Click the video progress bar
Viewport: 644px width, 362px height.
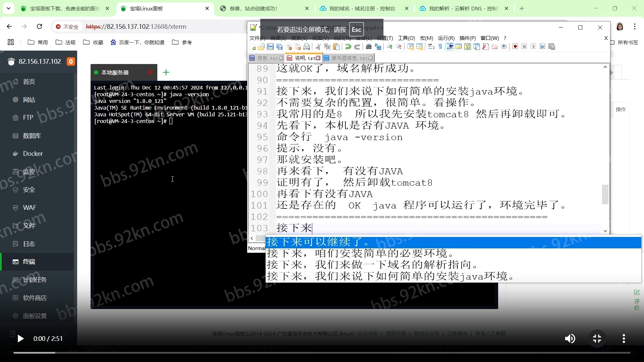[x=322, y=353]
